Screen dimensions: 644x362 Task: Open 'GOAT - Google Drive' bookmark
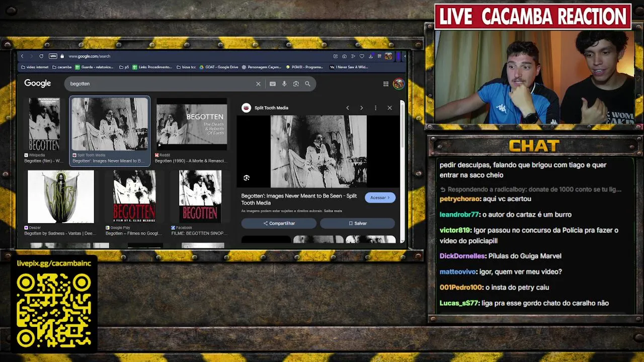coord(219,67)
